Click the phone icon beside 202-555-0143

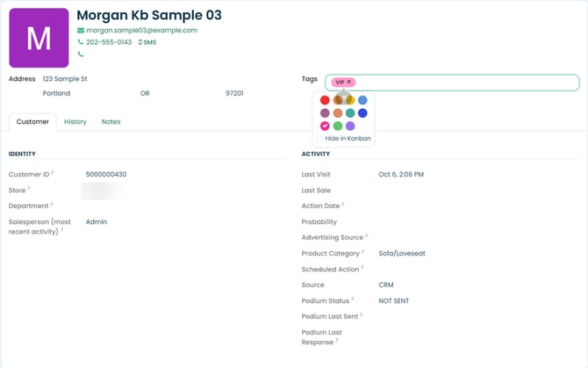[x=80, y=42]
